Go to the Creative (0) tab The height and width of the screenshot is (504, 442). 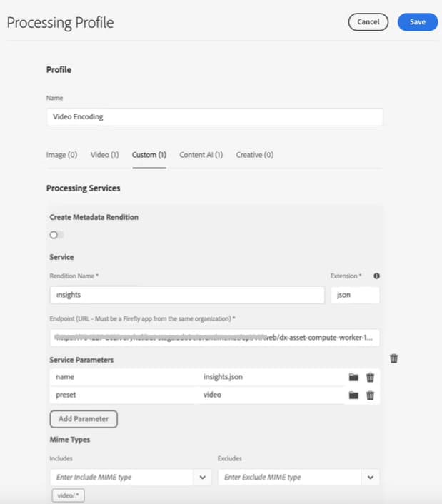[x=254, y=155]
